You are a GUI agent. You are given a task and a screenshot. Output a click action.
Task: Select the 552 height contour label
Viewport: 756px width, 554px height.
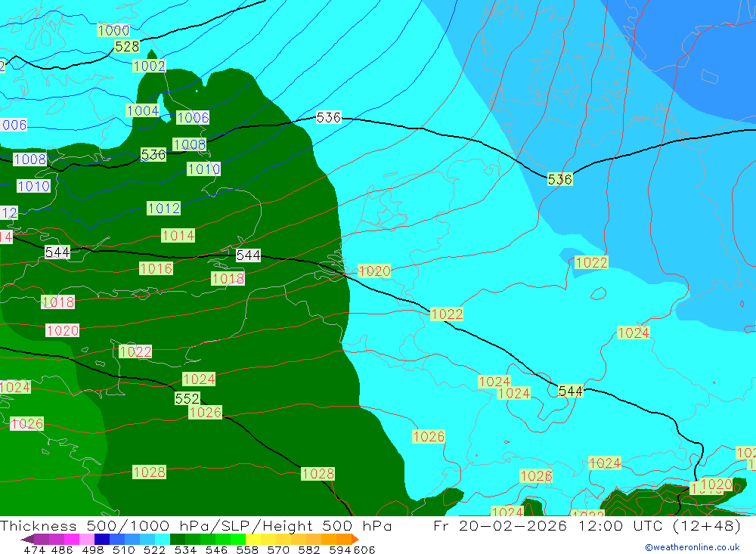point(187,399)
